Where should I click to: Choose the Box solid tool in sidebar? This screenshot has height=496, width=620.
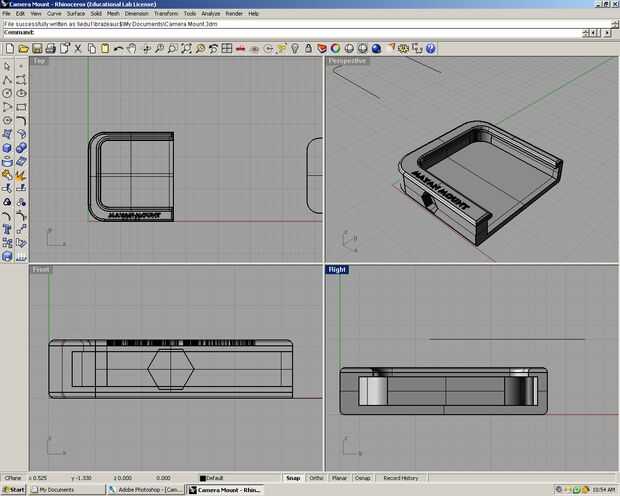click(7, 148)
